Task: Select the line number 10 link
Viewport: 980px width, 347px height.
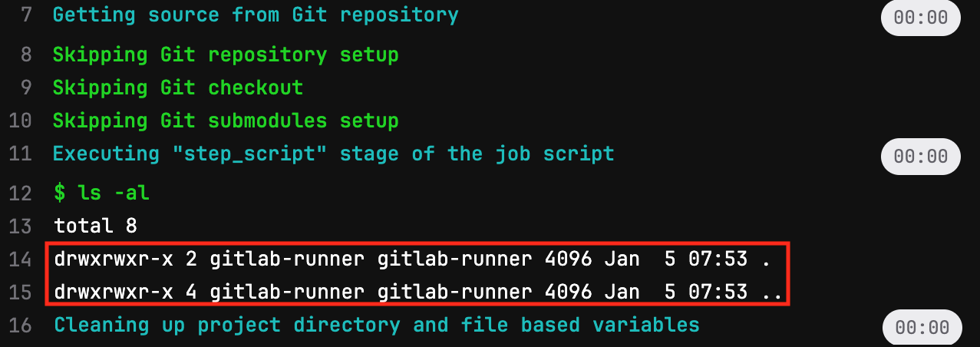Action: [21, 121]
